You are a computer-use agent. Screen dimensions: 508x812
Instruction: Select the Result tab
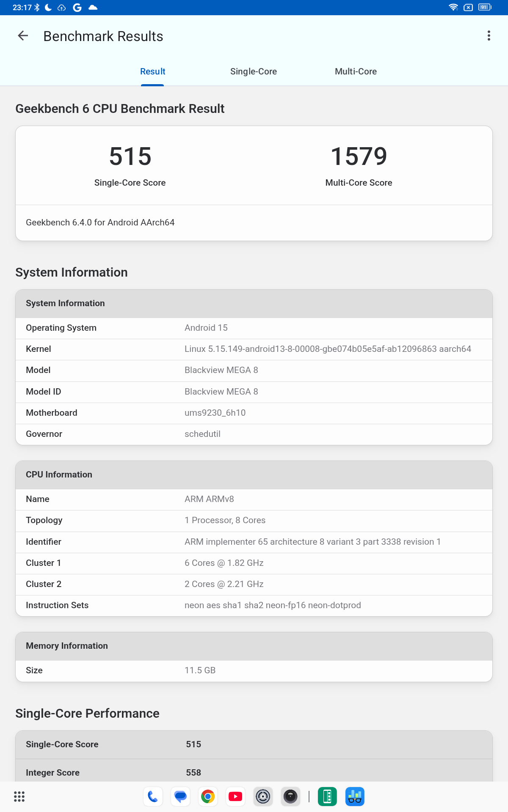click(x=152, y=71)
